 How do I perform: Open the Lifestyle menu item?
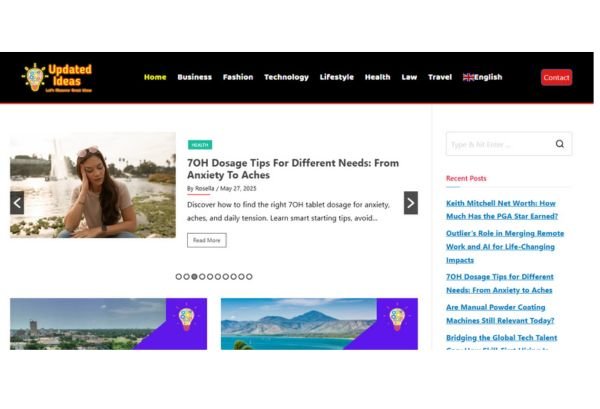337,77
